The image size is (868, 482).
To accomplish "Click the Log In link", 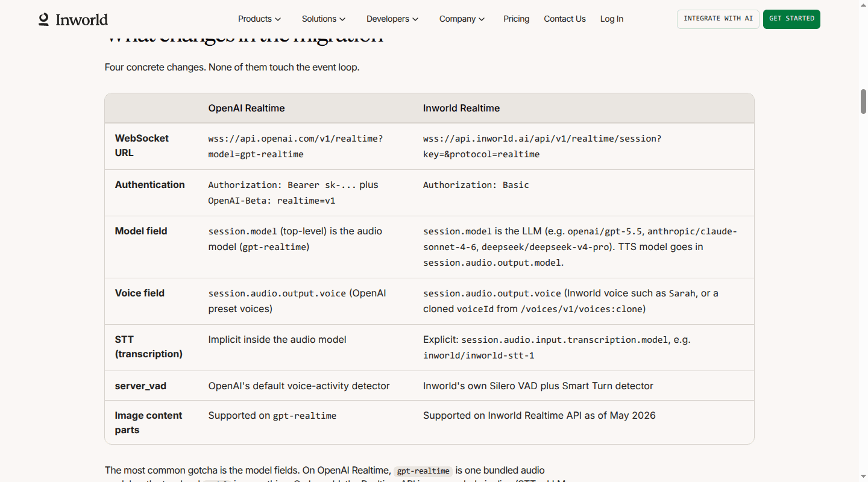I will point(612,19).
